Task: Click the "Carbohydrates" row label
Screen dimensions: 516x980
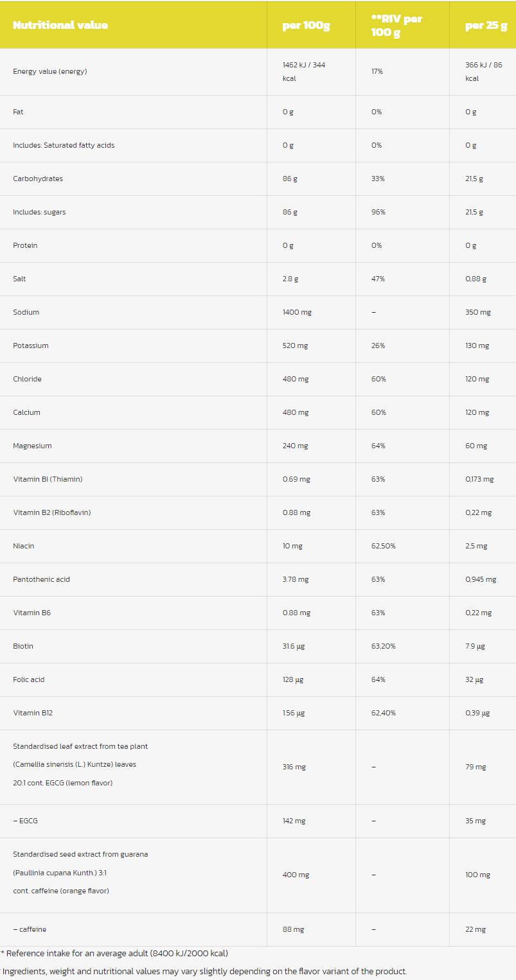Action: 38,179
